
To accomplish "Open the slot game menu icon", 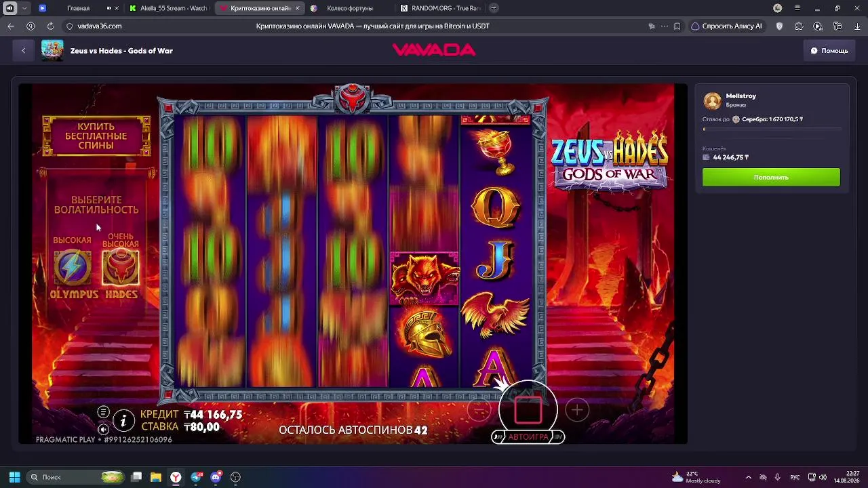I will (103, 412).
